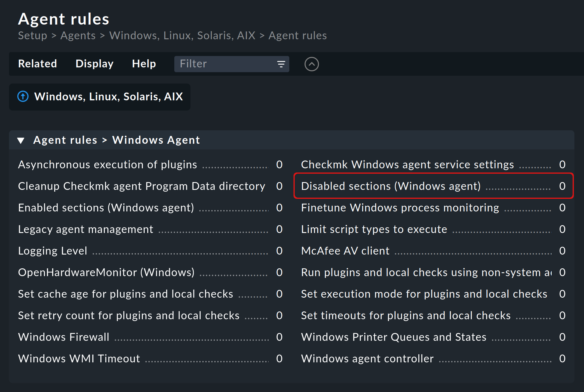Open Set execution mode for plugins rule

[424, 294]
